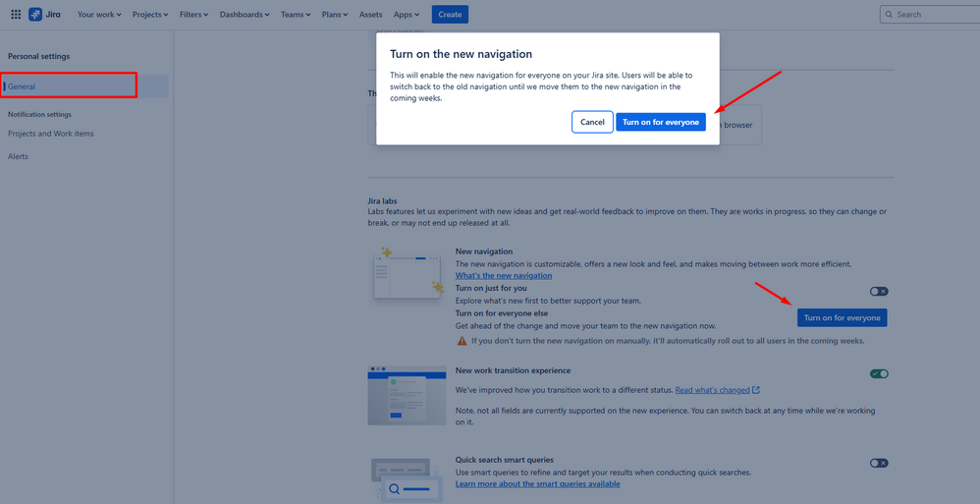Expand the Projects dropdown menu
Viewport: 980px width, 504px height.
click(150, 15)
